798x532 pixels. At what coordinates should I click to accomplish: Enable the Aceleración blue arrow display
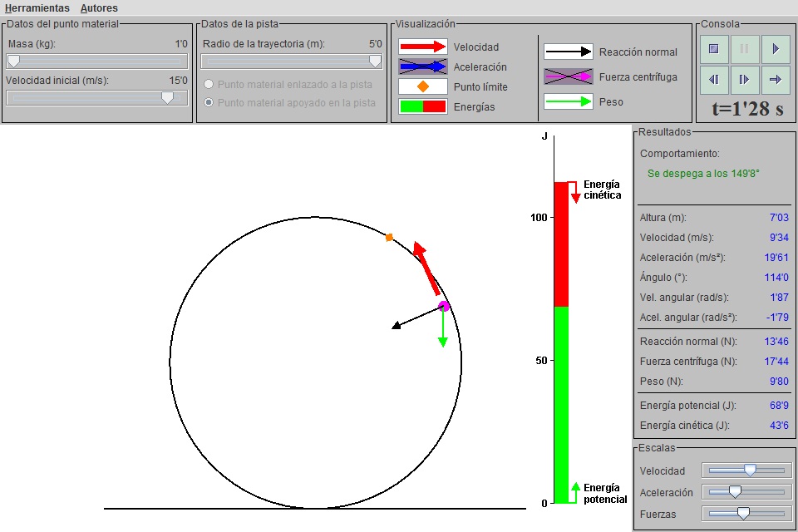423,66
